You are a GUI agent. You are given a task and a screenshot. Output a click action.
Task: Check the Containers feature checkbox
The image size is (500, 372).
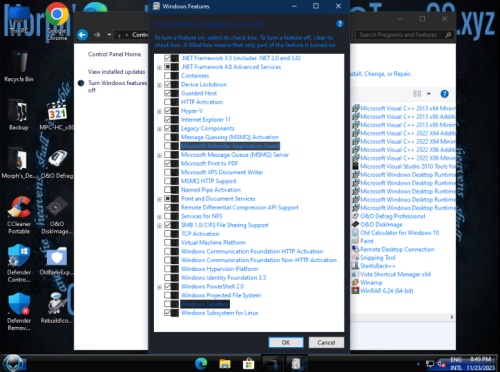168,76
